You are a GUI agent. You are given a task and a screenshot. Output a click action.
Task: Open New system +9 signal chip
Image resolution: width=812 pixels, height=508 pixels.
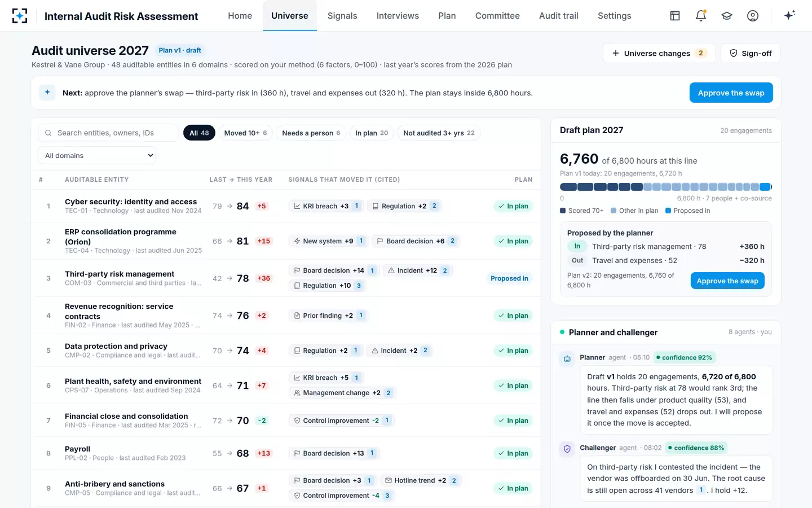click(329, 241)
